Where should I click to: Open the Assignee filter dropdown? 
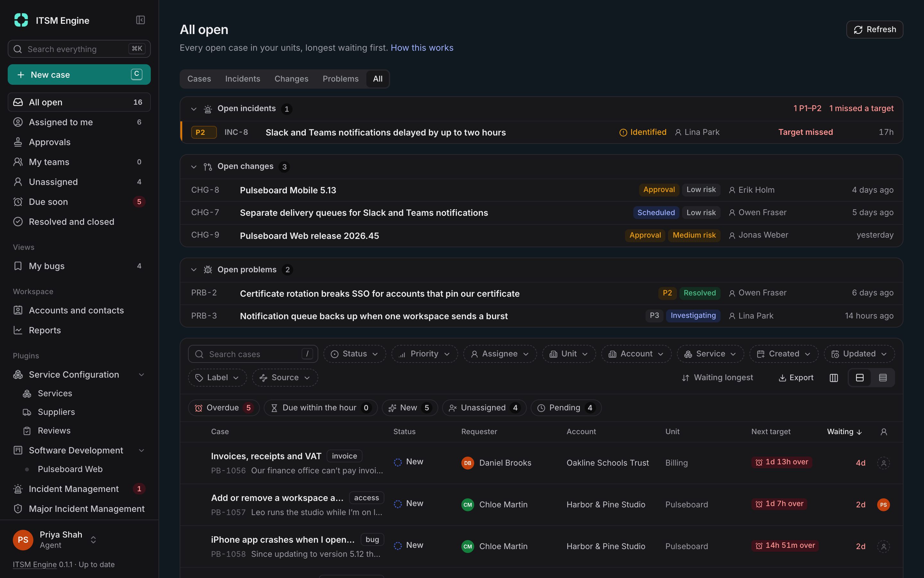click(x=500, y=354)
